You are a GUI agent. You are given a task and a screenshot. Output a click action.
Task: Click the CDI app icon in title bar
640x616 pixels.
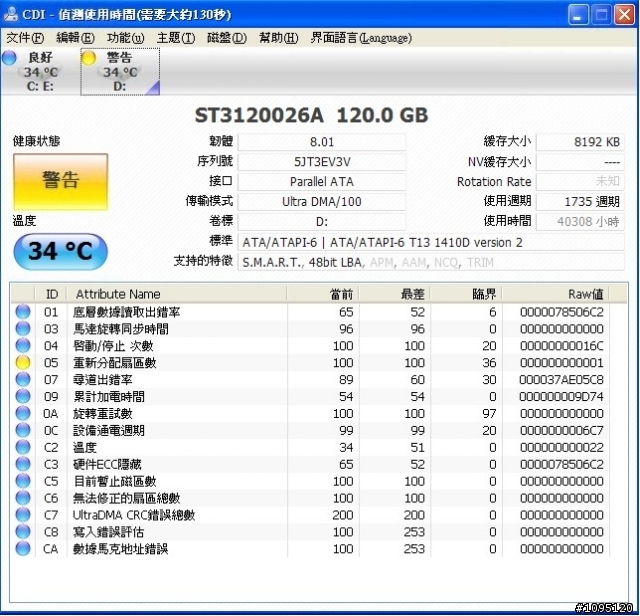pos(11,14)
